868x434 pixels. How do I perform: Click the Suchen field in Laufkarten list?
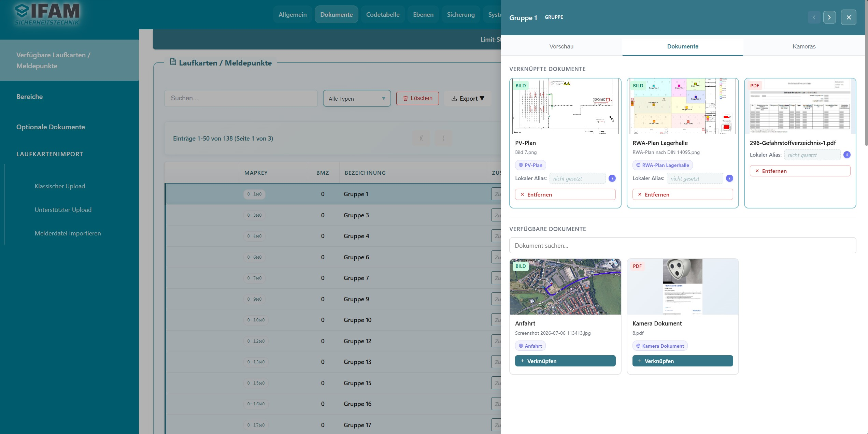pyautogui.click(x=241, y=98)
